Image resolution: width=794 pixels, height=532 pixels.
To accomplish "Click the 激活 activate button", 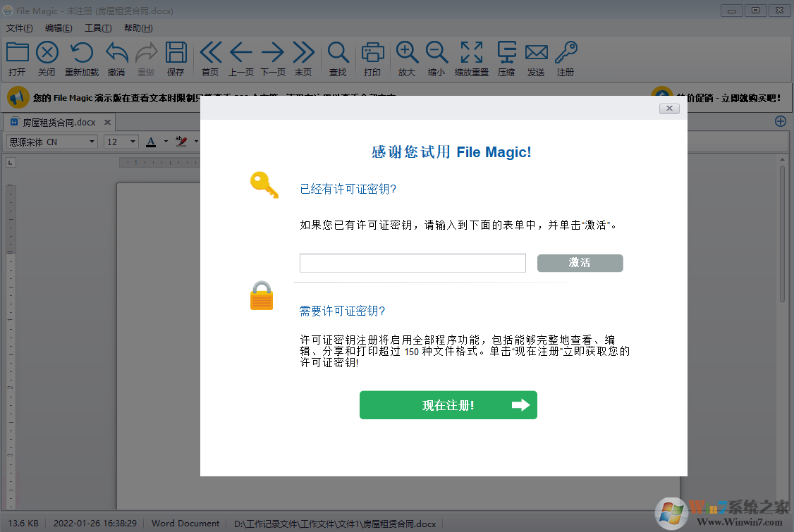I will point(580,263).
